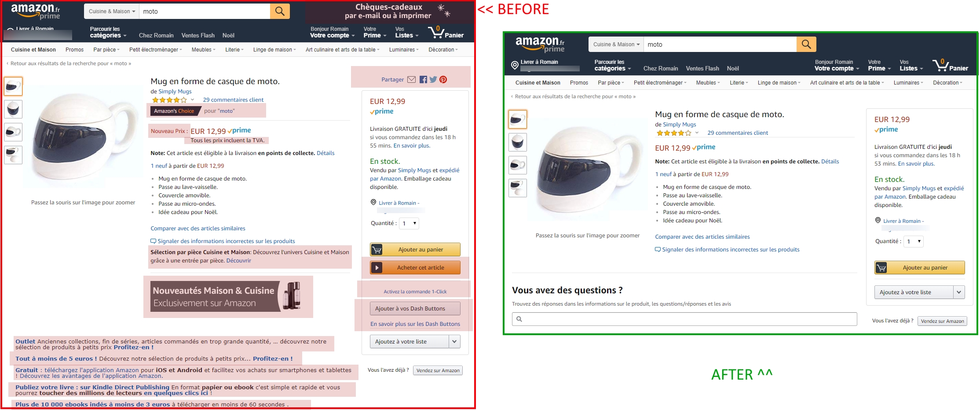Click the Facebook share icon
The height and width of the screenshot is (410, 980).
[x=423, y=80]
